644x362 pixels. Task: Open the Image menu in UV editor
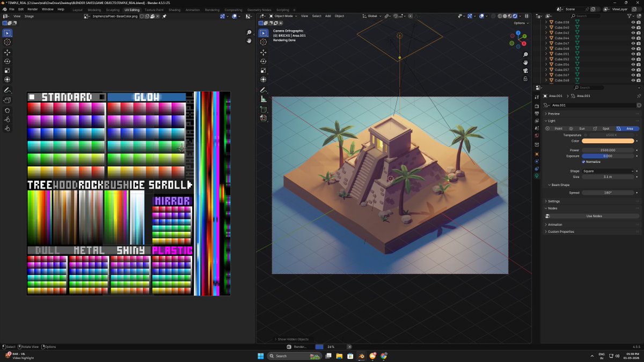point(29,16)
